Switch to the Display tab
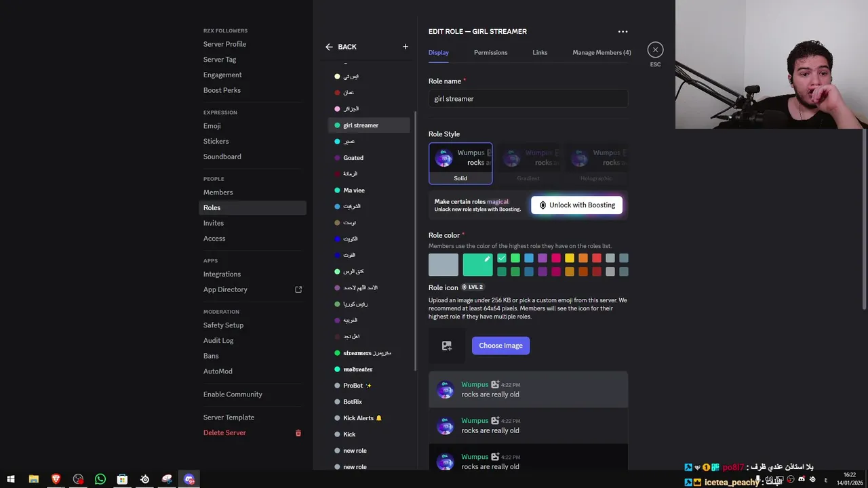868x488 pixels. [438, 52]
